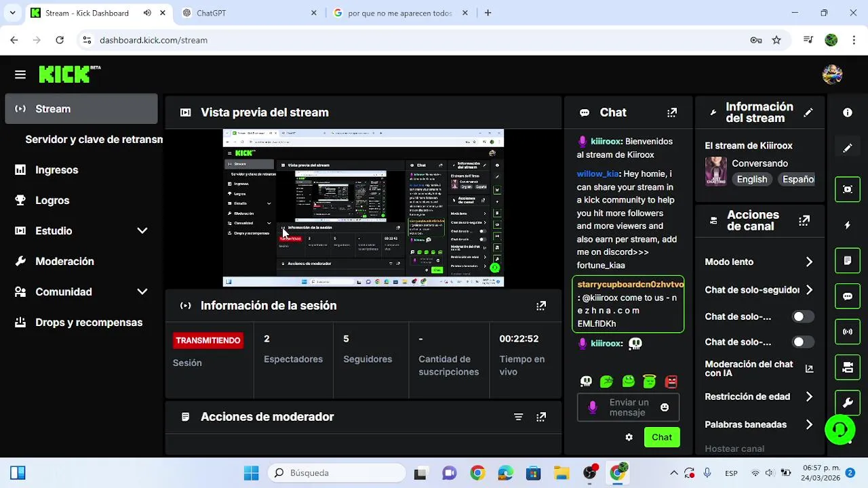Click the TRANSMITIENDO status badge
The width and height of the screenshot is (868, 488).
(x=208, y=340)
